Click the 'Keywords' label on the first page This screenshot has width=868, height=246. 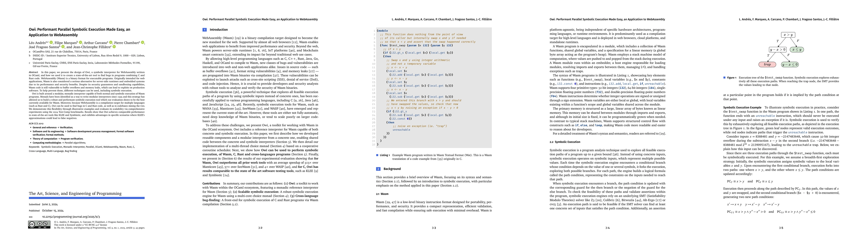click(x=34, y=147)
